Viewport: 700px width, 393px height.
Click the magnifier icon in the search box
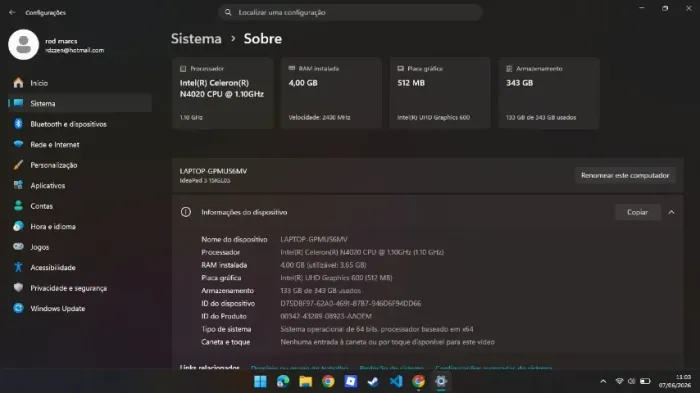pyautogui.click(x=228, y=13)
